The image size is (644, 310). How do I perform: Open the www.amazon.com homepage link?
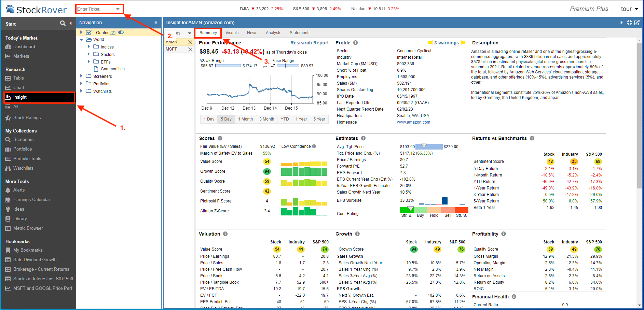click(413, 122)
